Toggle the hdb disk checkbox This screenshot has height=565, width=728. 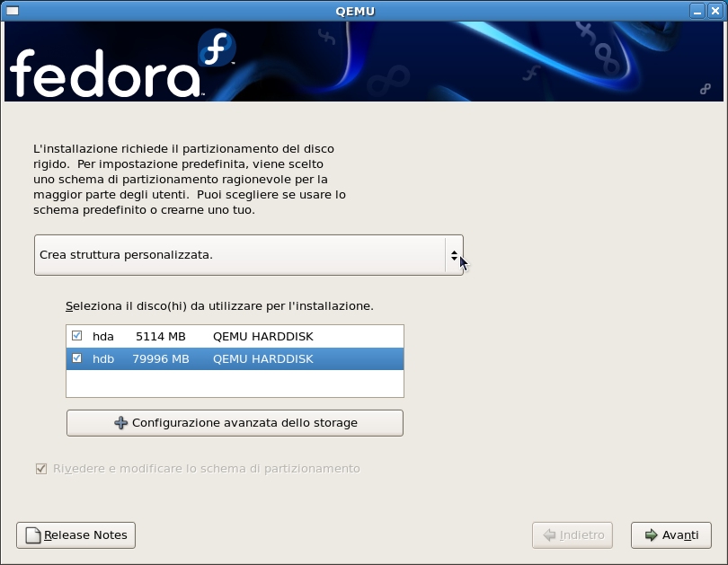76,358
